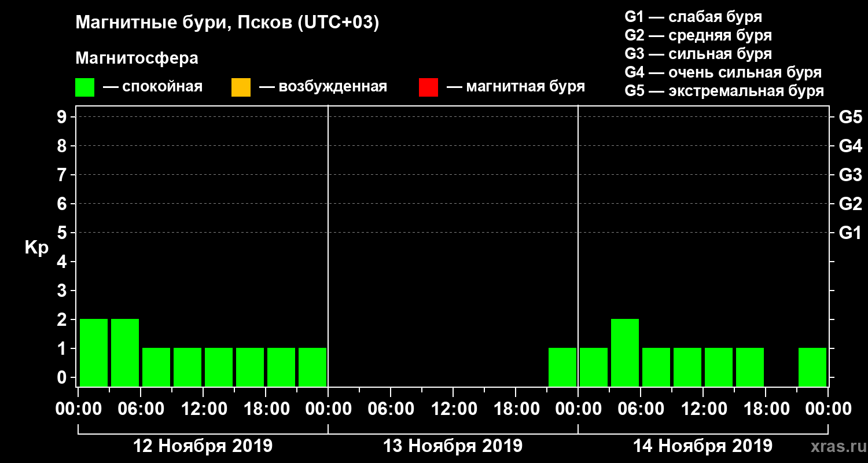
Task: Click the 14 November 15:00–18:00 green bar
Action: [750, 367]
